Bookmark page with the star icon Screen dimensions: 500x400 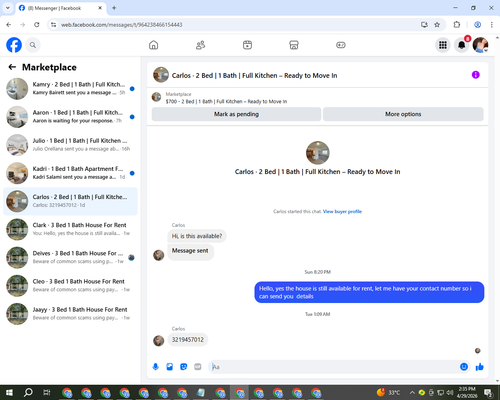tap(437, 25)
